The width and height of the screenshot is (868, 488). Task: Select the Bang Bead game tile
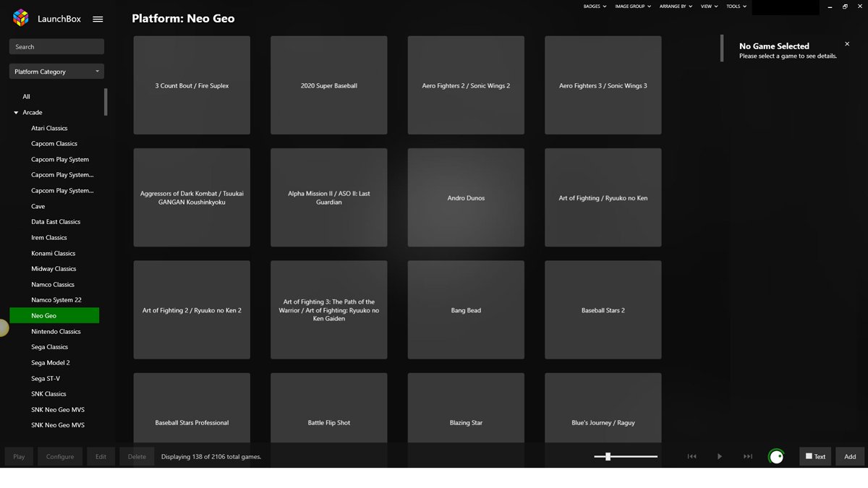pos(466,310)
